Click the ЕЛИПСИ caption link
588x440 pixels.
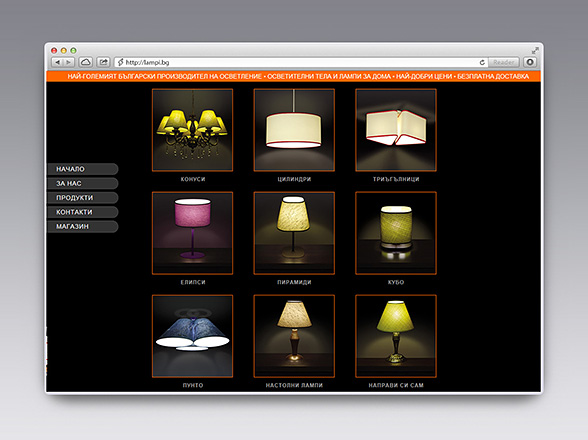pyautogui.click(x=193, y=282)
